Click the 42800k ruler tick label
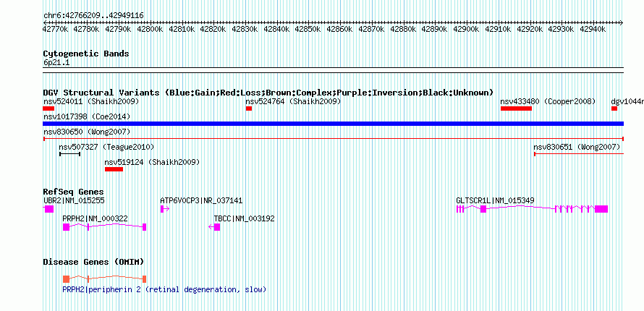 (150, 29)
